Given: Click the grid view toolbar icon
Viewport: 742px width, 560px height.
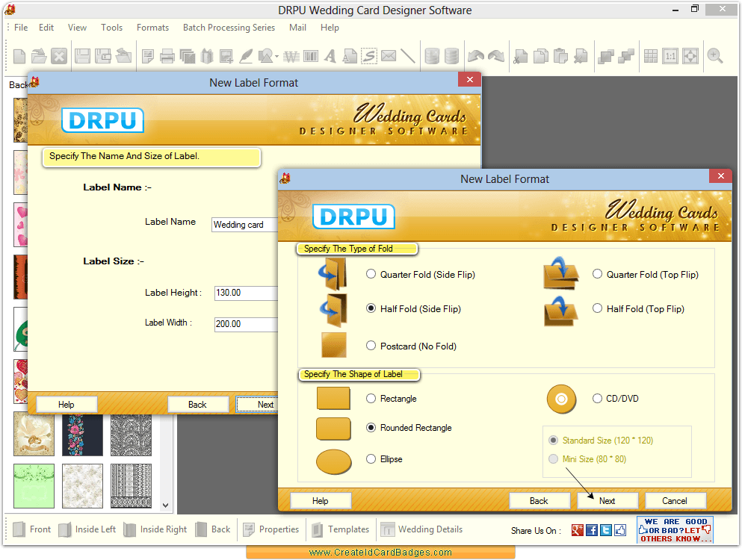Looking at the screenshot, I should click(x=651, y=56).
